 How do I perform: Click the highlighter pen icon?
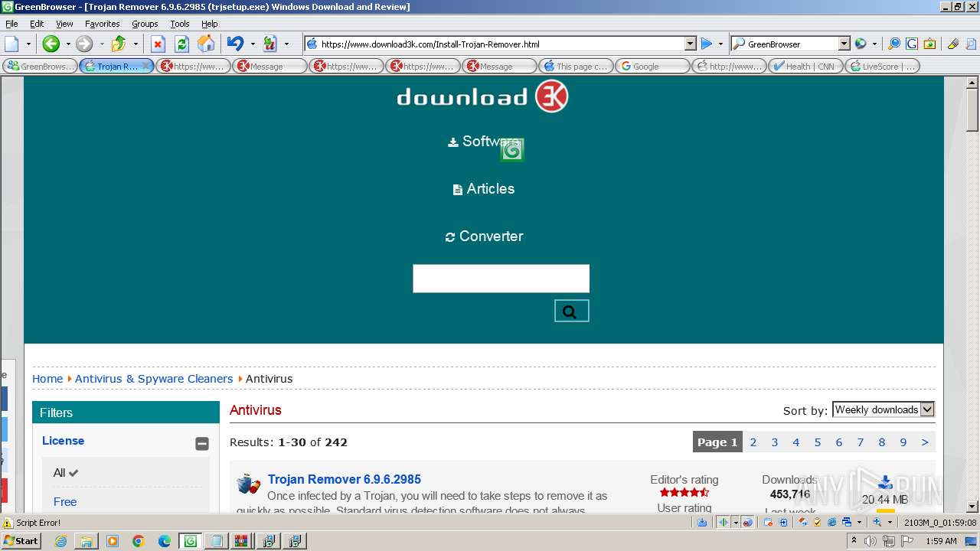pos(953,44)
